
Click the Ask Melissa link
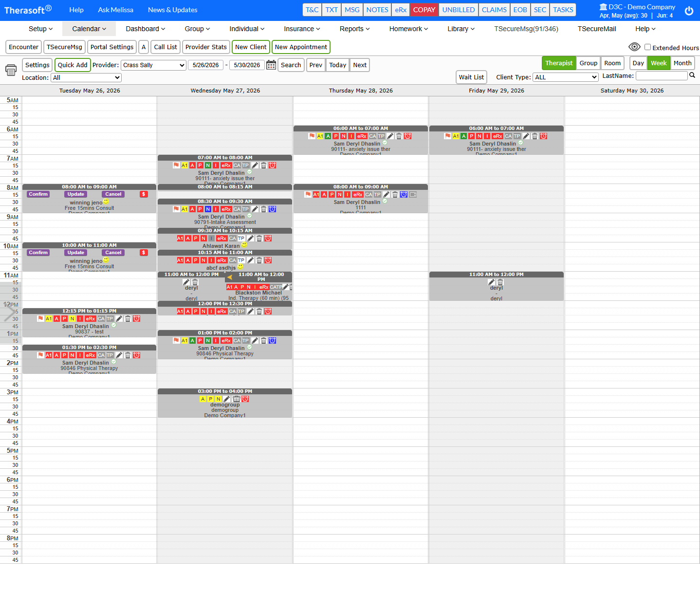point(115,10)
